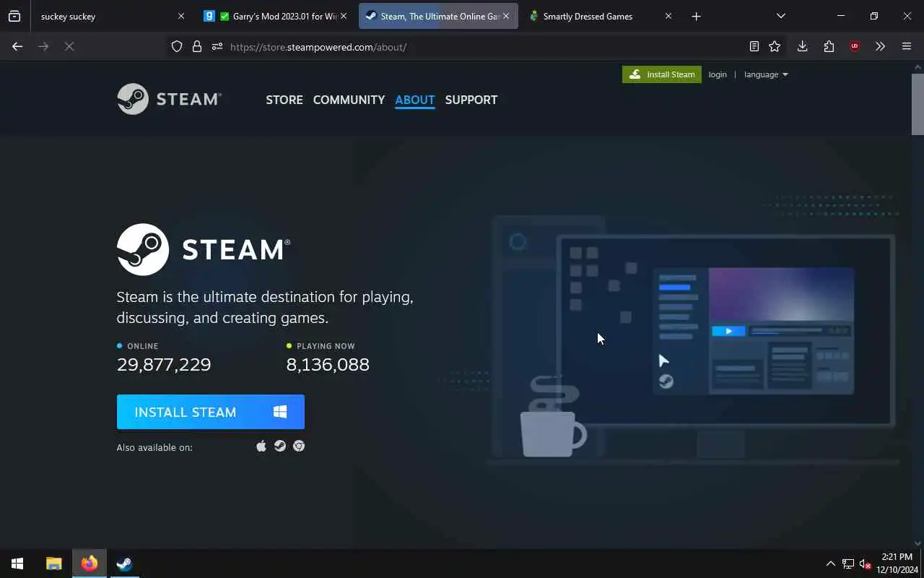The image size is (924, 578).
Task: Click the muted volume tray icon
Action: (x=865, y=564)
